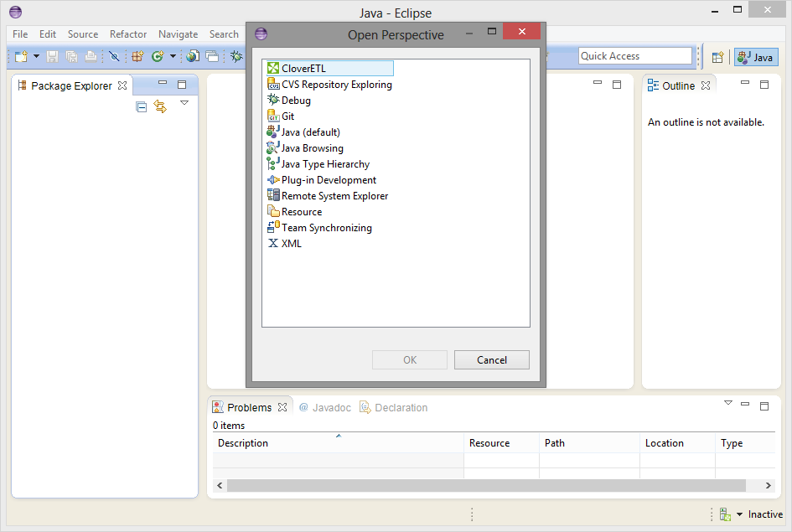Minimize the Problems view panel

coord(745,404)
